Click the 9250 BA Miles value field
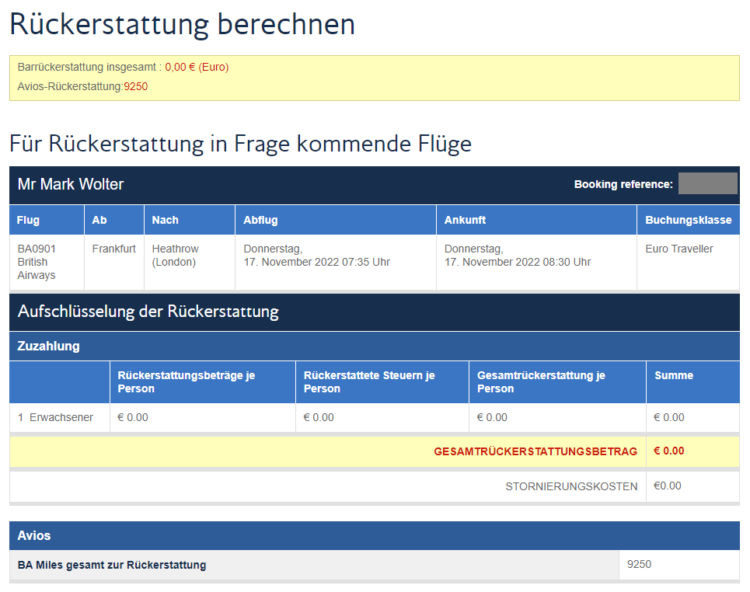This screenshot has height=592, width=750. pos(639,565)
